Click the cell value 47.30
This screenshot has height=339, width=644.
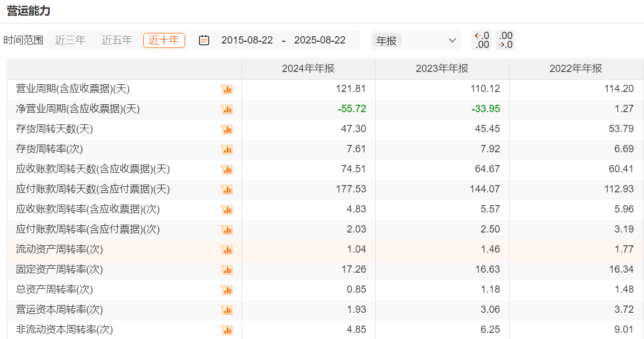pos(353,129)
